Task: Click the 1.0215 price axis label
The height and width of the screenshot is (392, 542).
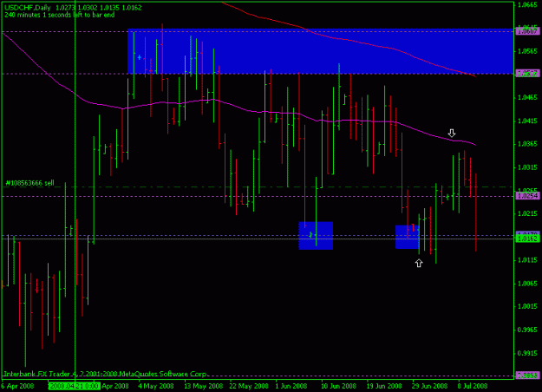Action: click(x=527, y=213)
